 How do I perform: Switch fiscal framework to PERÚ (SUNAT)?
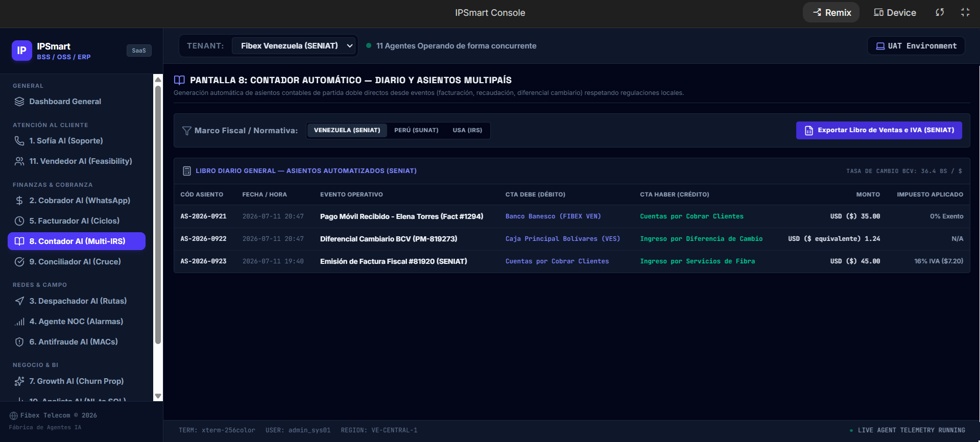[416, 130]
